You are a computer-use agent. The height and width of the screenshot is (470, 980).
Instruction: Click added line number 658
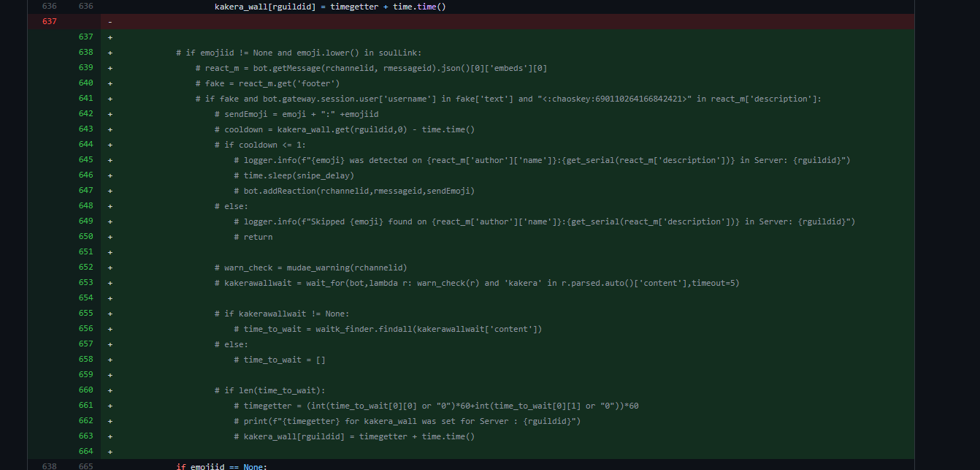pyautogui.click(x=85, y=360)
